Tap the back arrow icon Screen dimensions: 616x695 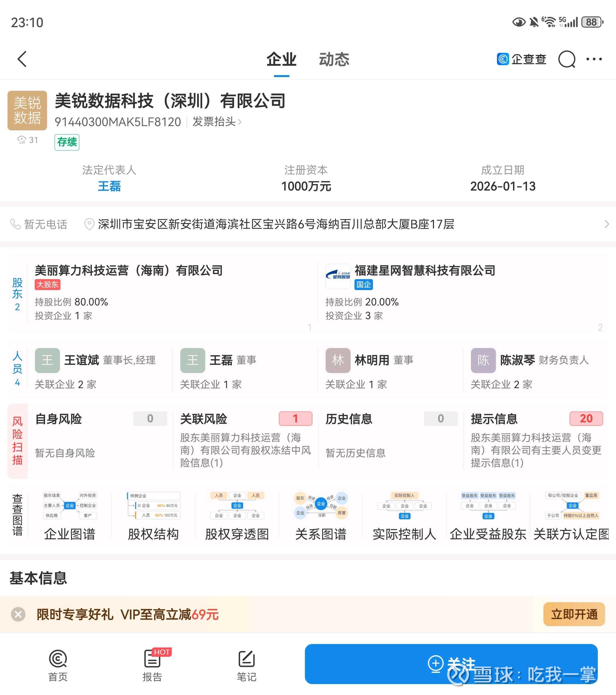[x=22, y=59]
